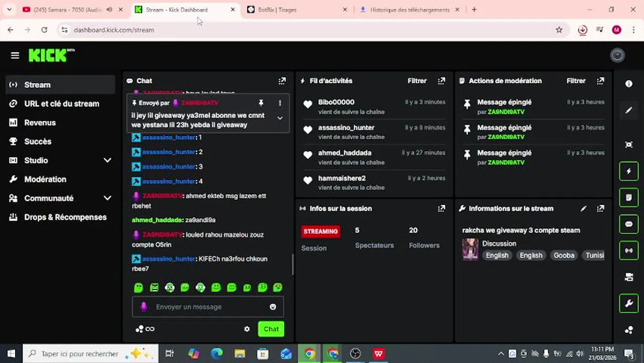Switch to the BotRix Tirages tab

tap(277, 10)
